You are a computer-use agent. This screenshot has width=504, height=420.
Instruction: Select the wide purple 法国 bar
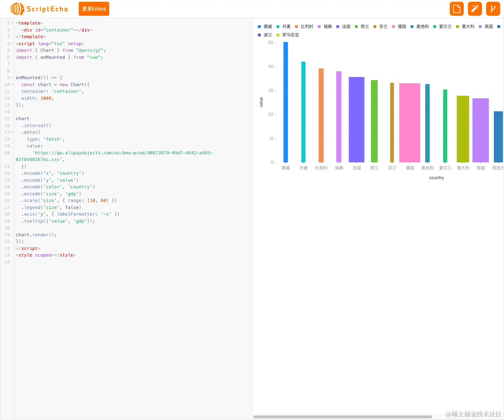pyautogui.click(x=357, y=120)
